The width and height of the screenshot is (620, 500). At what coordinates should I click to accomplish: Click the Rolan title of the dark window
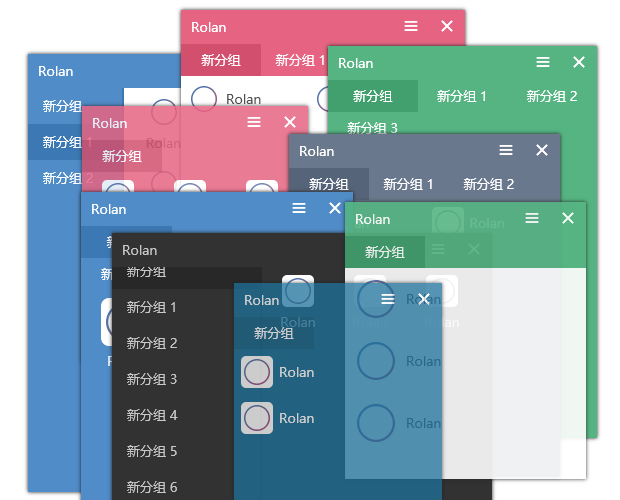point(140,250)
